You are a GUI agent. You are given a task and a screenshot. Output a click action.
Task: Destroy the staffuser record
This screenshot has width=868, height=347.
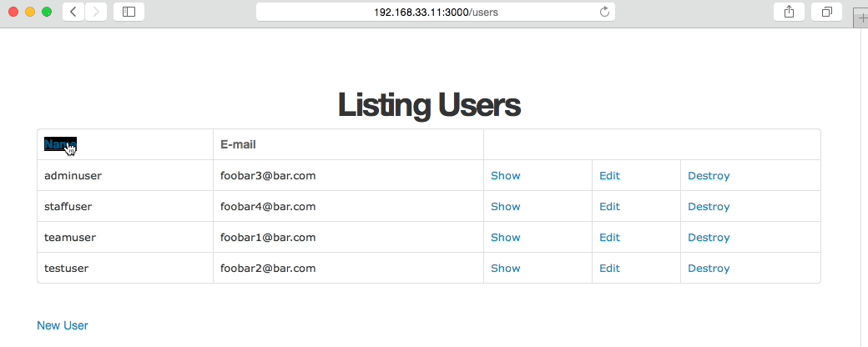pyautogui.click(x=709, y=206)
